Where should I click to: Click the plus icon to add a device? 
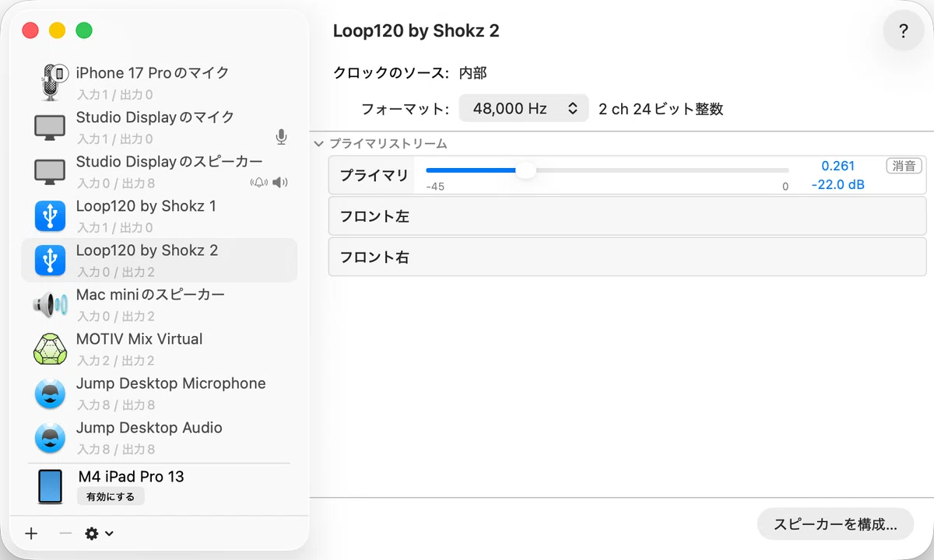point(31,534)
